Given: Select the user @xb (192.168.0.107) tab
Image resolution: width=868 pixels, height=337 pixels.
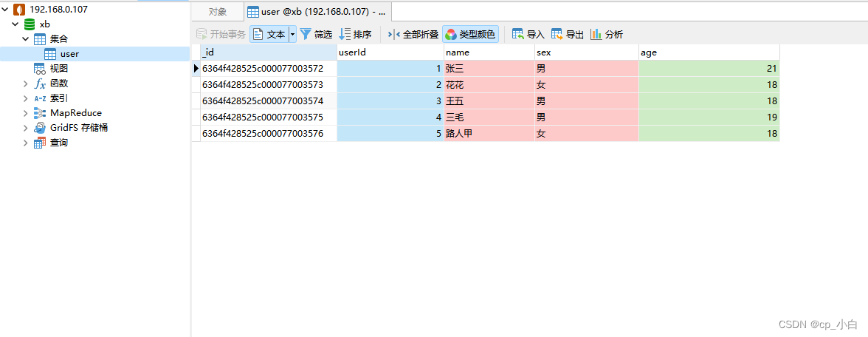Looking at the screenshot, I should [x=317, y=12].
